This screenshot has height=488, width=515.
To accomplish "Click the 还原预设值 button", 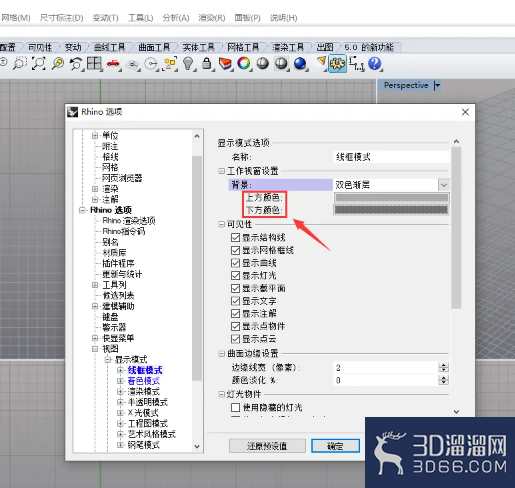I will pyautogui.click(x=267, y=446).
